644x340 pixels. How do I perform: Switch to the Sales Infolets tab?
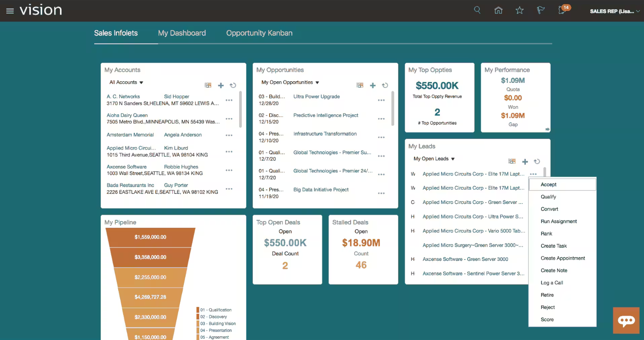tap(116, 33)
